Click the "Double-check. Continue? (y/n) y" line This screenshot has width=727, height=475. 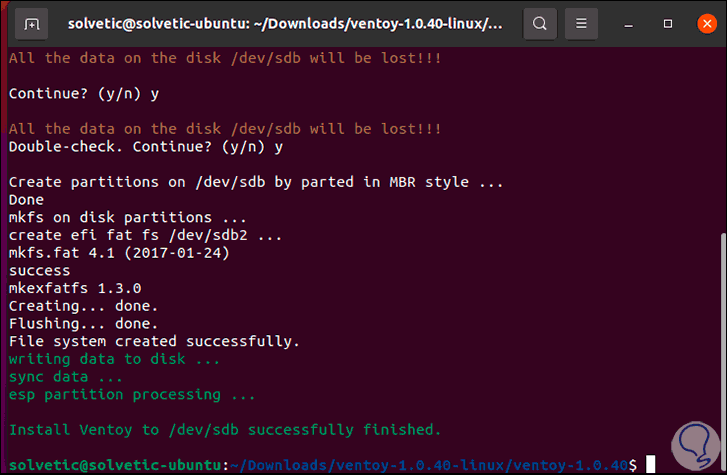(x=145, y=146)
